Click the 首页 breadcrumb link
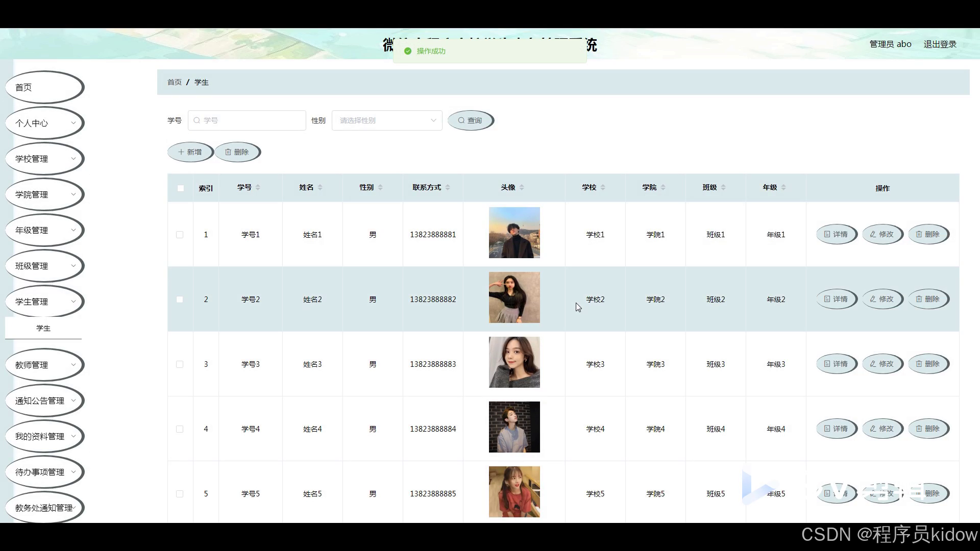 (x=174, y=82)
